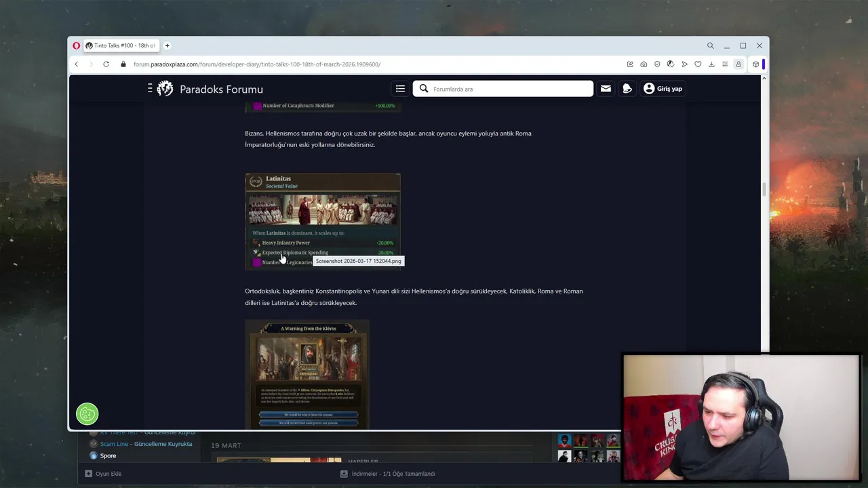Click the green cookie settings button
The width and height of the screenshot is (868, 488).
(87, 413)
